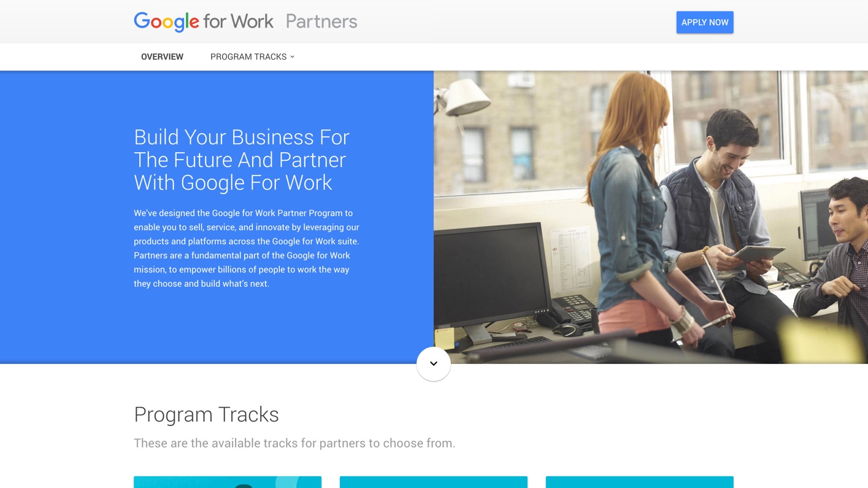Viewport: 868px width, 488px height.
Task: Click 'These are the available tracks' subtitle
Action: 294,443
